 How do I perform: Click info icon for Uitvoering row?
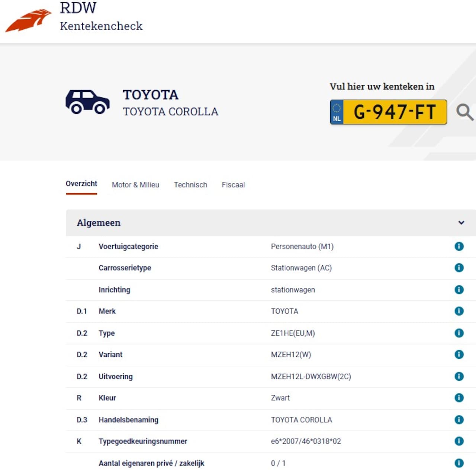[459, 377]
